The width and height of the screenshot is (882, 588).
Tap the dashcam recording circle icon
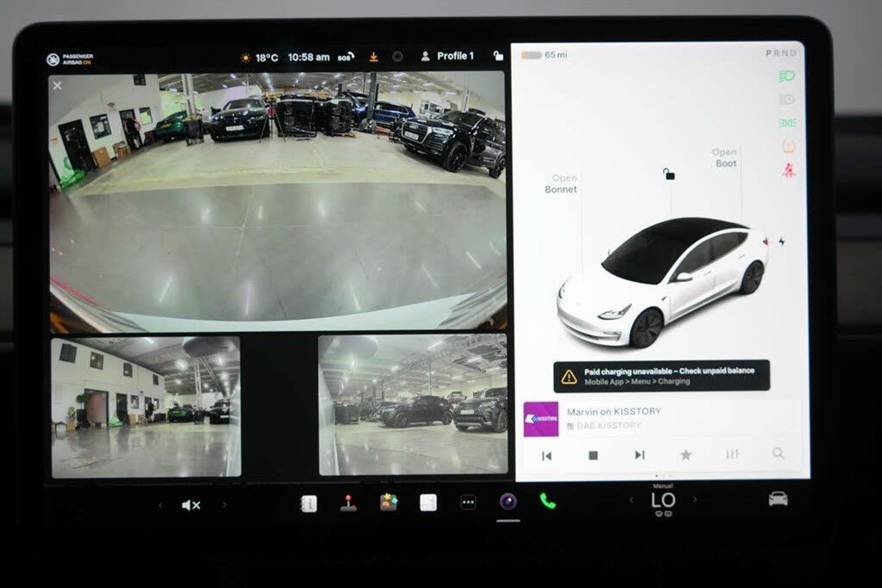398,57
